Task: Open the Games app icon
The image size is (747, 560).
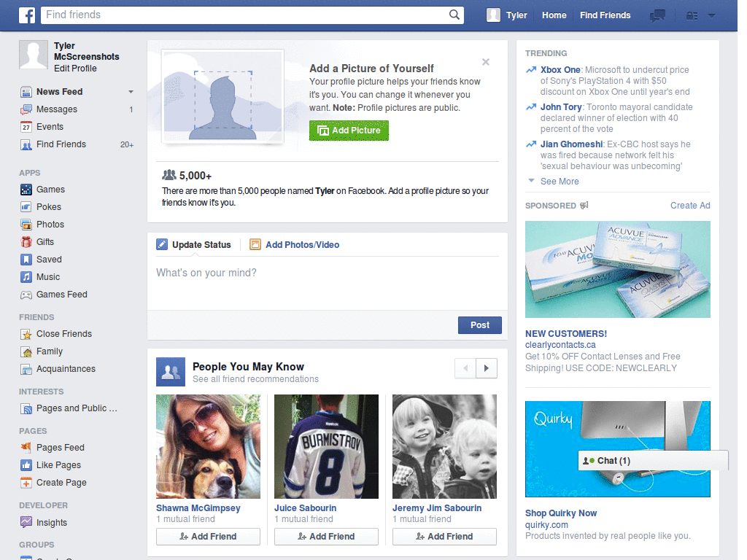Action: [x=26, y=190]
